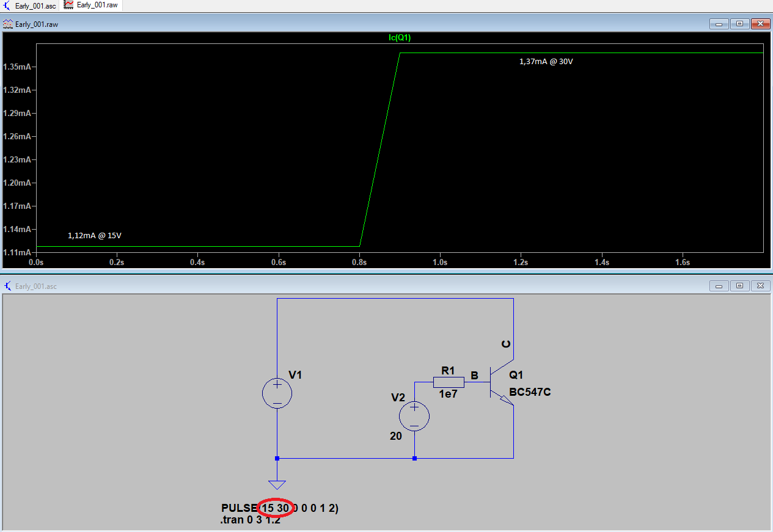Click the V2 component label
The width and height of the screenshot is (773, 532).
click(x=398, y=398)
